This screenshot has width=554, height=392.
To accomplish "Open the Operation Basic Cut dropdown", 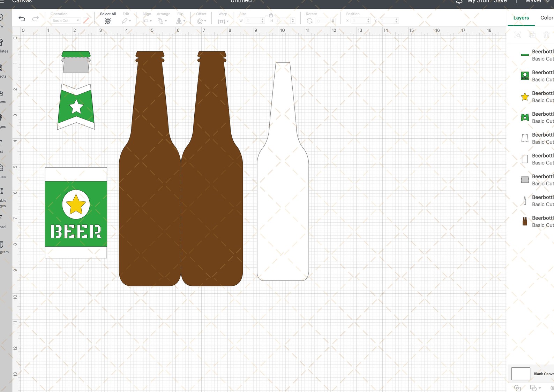I will pyautogui.click(x=66, y=21).
